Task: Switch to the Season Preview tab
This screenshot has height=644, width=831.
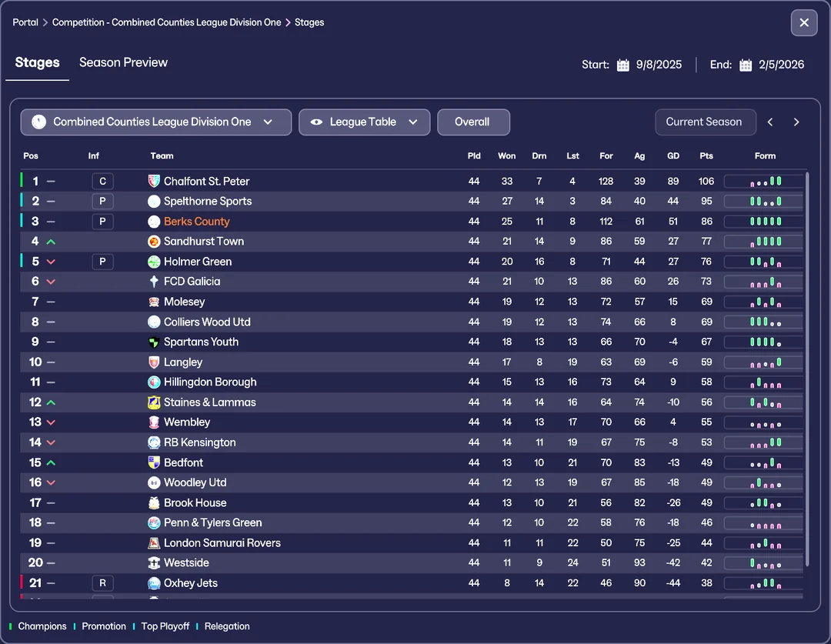Action: point(123,63)
